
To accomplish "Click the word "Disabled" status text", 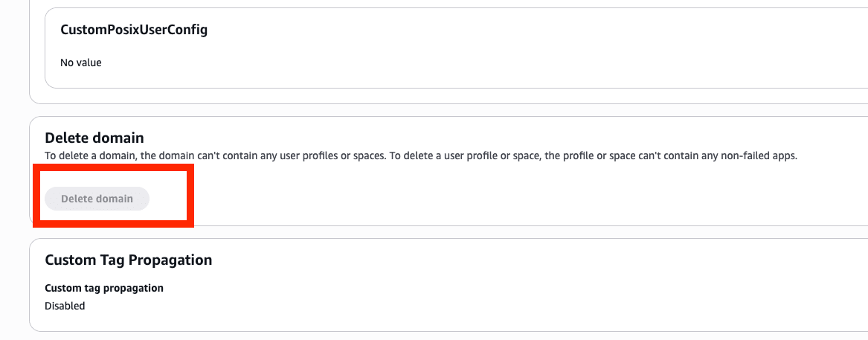I will point(65,306).
